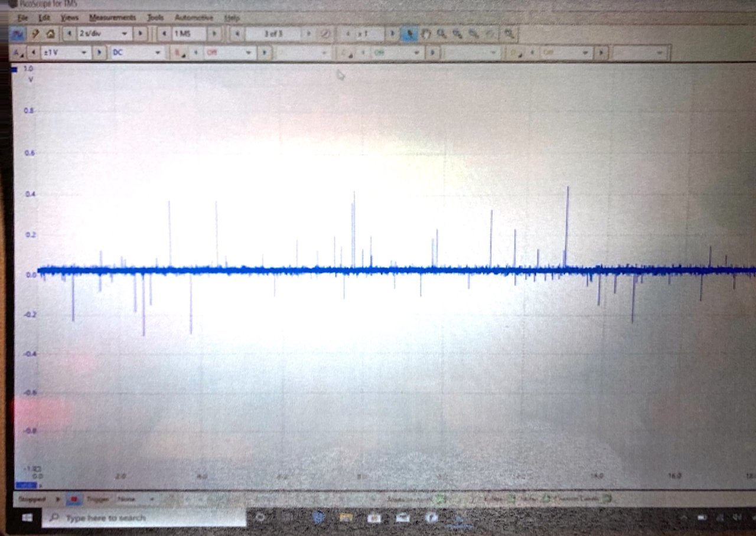This screenshot has height=536, width=756.
Task: Open the Automotive menu
Action: [x=194, y=18]
